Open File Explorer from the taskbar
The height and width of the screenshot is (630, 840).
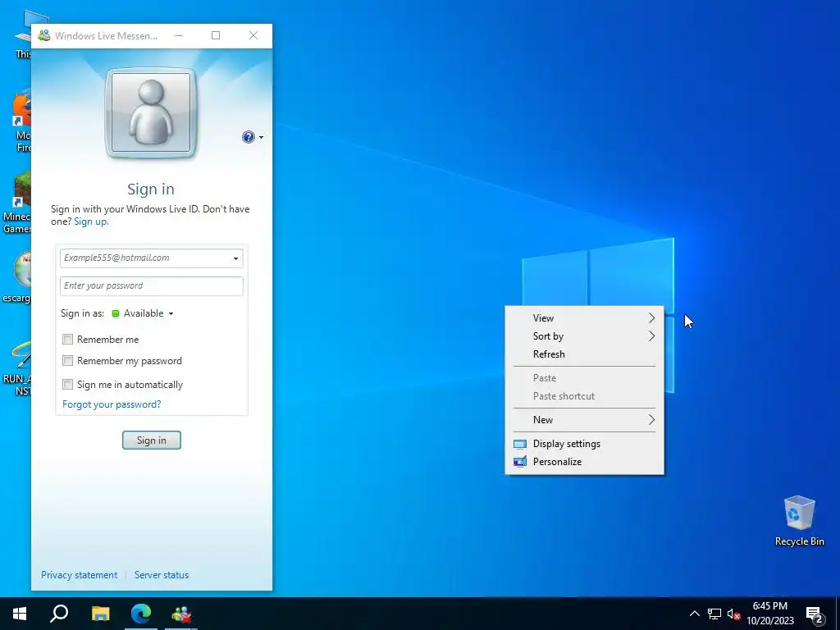(x=100, y=614)
